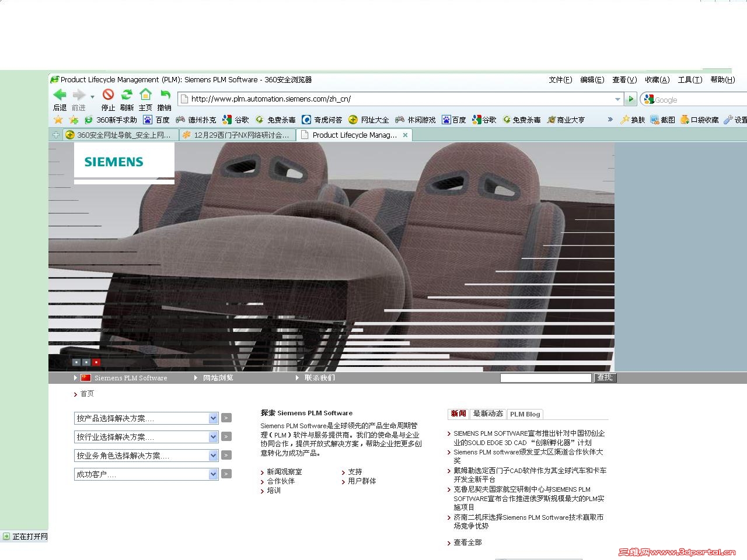Open the 新闻观察室 link
Screen dimensions: 747x560
pos(284,472)
